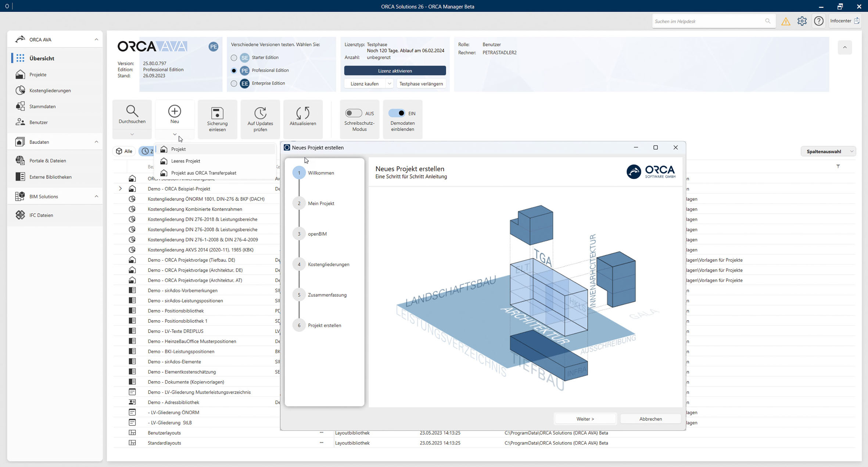Choose Leeres Projekt from the menu
The height and width of the screenshot is (467, 868).
point(186,161)
